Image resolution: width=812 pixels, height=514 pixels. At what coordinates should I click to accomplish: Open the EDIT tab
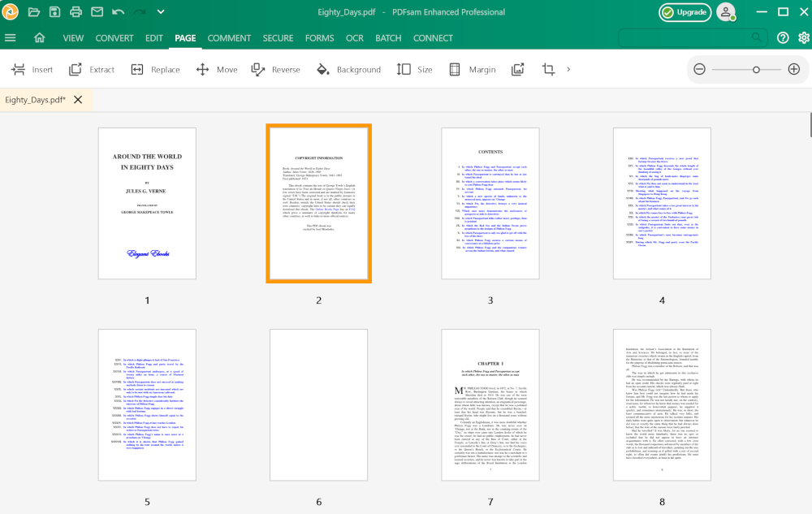click(153, 38)
